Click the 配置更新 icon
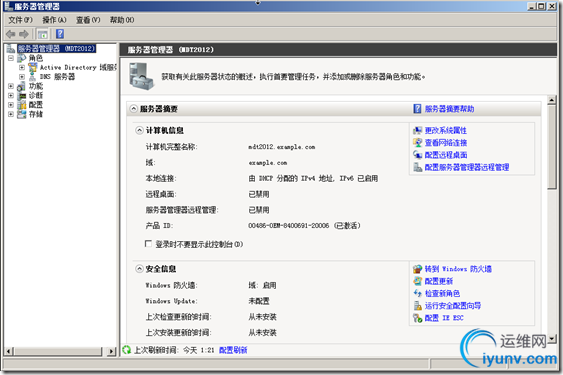This screenshot has width=563, height=375. click(x=417, y=281)
